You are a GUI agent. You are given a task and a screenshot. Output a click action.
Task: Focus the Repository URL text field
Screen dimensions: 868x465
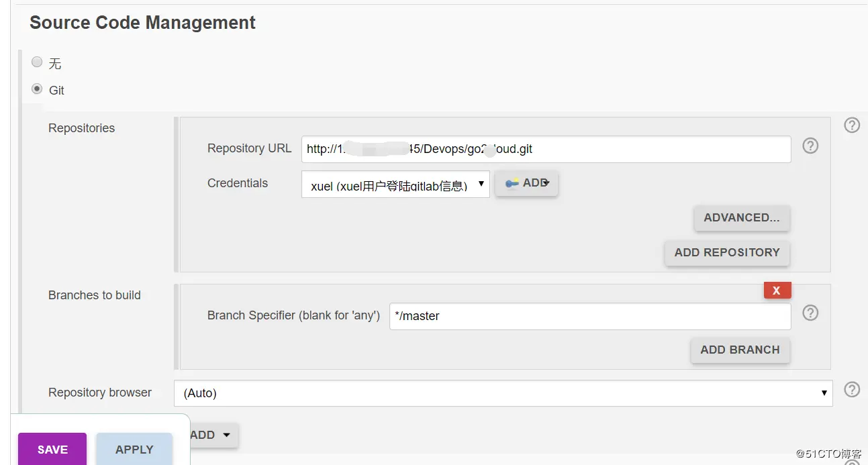(x=546, y=149)
